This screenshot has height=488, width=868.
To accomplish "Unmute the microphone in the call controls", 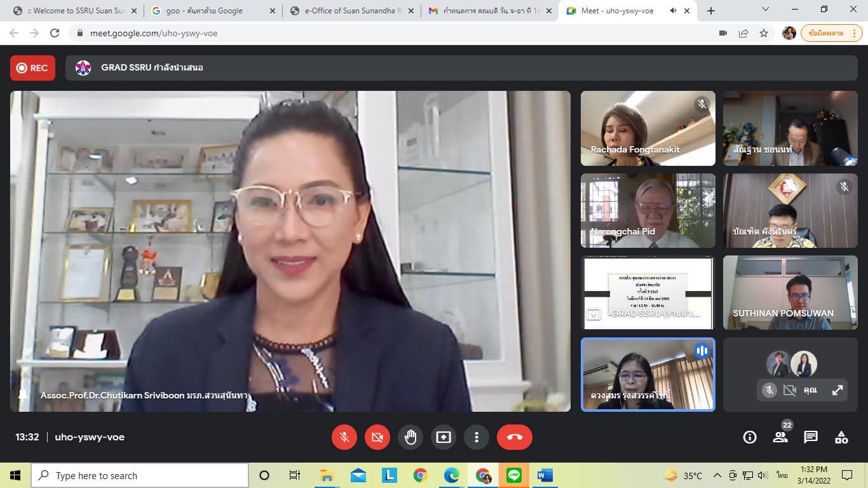I will [x=344, y=437].
